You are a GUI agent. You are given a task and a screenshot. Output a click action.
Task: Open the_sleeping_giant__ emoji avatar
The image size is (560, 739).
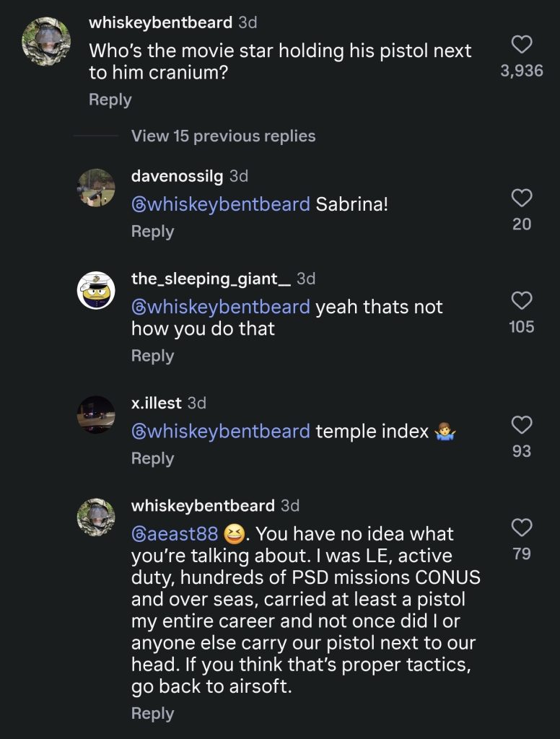(96, 290)
